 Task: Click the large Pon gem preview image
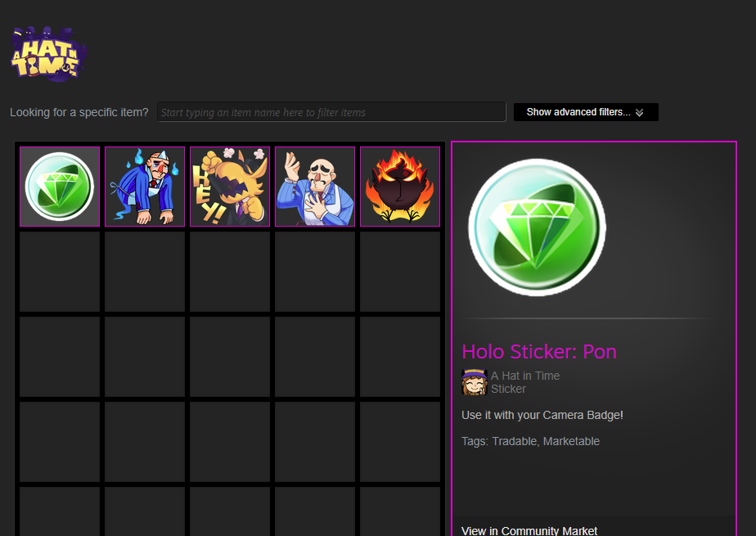tap(537, 227)
